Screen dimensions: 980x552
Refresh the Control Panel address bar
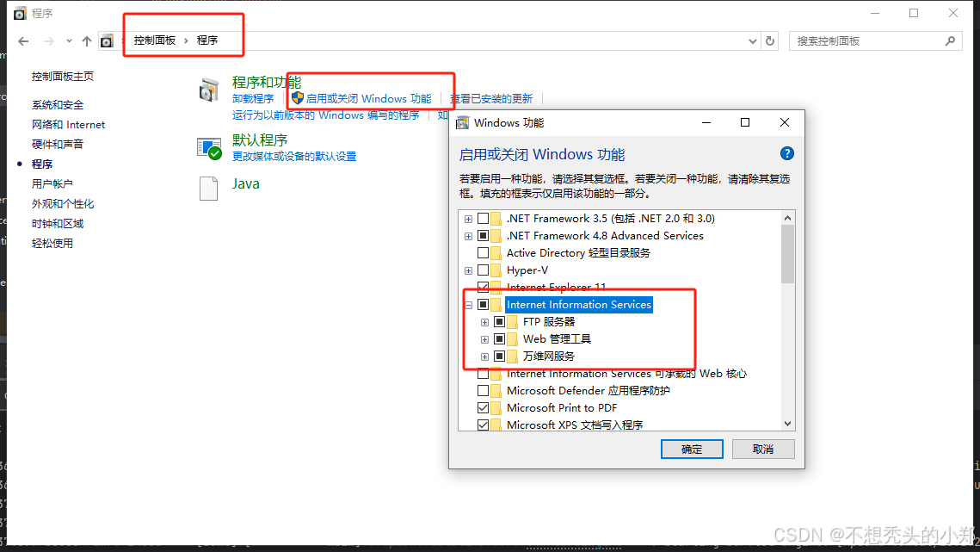point(770,40)
